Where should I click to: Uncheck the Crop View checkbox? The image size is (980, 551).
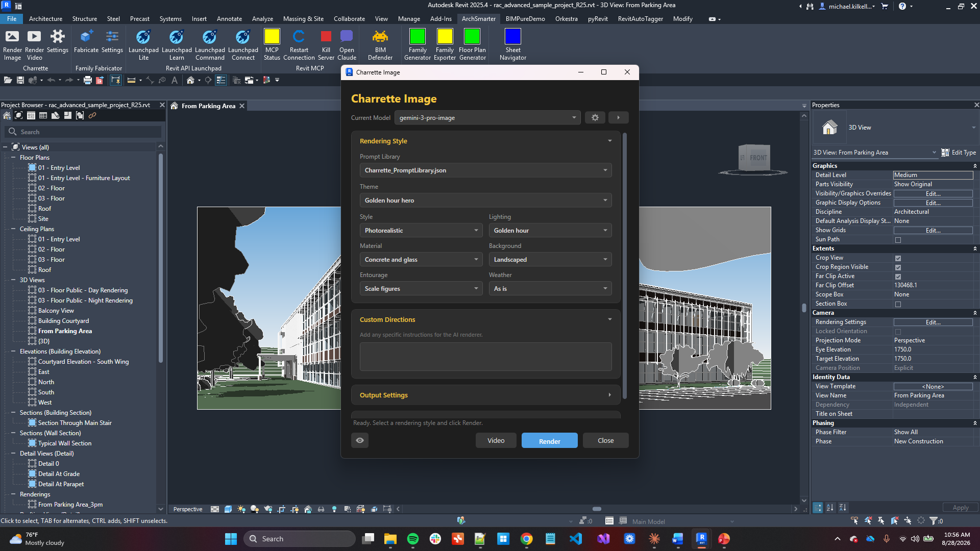click(x=898, y=258)
